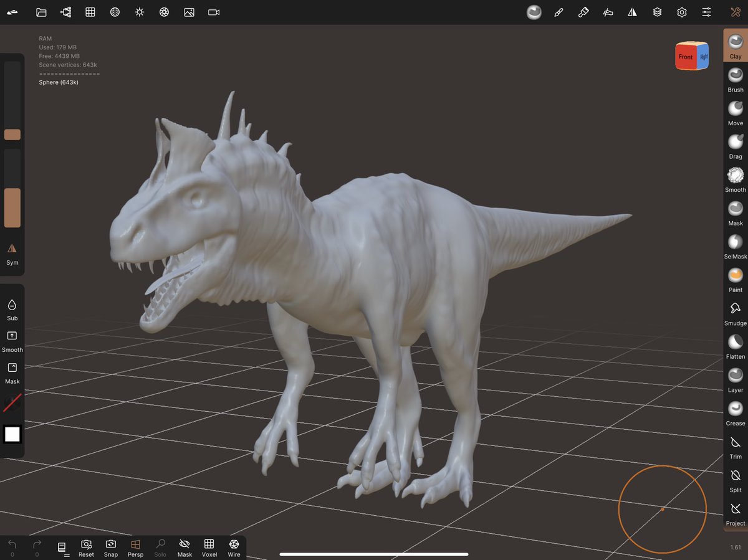Image resolution: width=748 pixels, height=560 pixels.
Task: Click the Right face of view cube
Action: coord(703,57)
